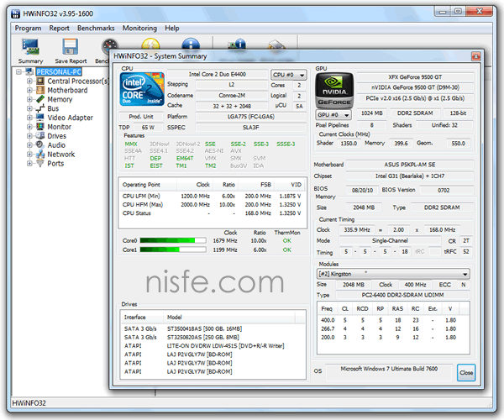Click the Intel Core 2 Duo logo
The width and height of the screenshot is (504, 420).
[x=141, y=89]
